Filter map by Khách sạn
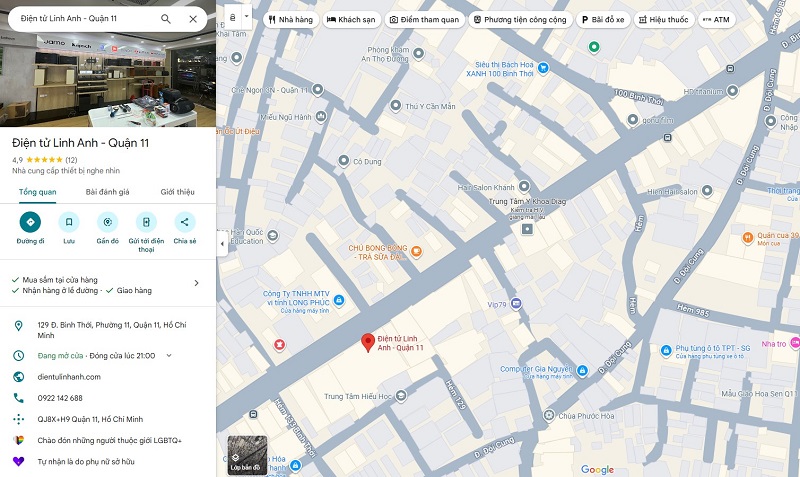Viewport: 800px width, 477px height. click(351, 19)
